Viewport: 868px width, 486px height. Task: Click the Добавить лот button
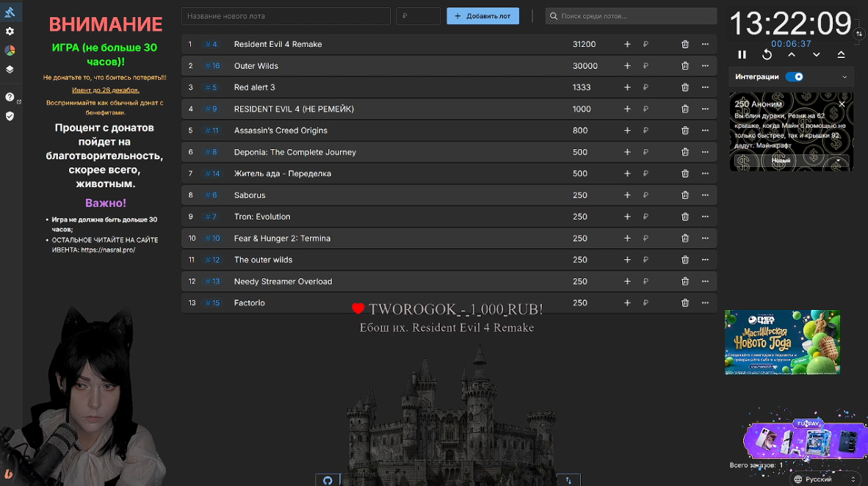[482, 16]
